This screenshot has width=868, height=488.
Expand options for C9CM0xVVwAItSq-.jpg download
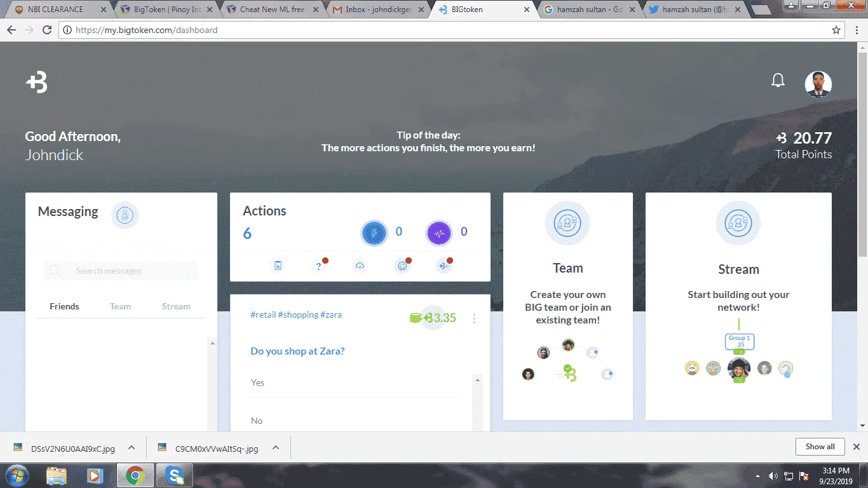point(276,447)
